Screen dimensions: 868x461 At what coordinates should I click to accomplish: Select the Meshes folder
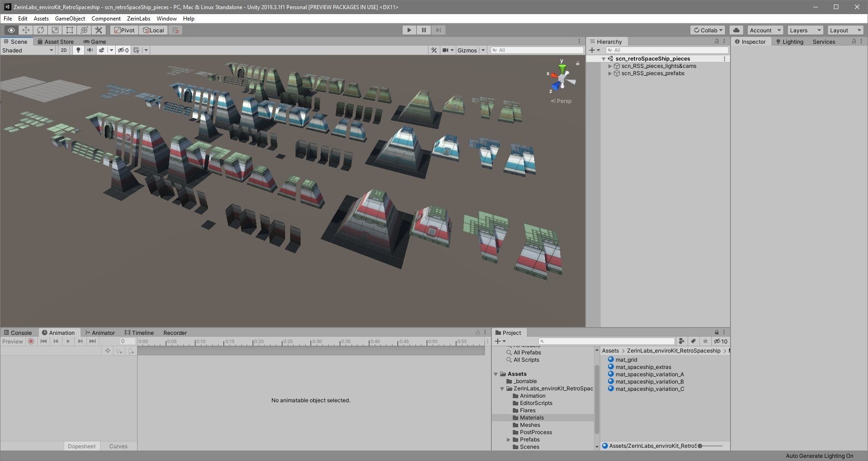pos(530,425)
